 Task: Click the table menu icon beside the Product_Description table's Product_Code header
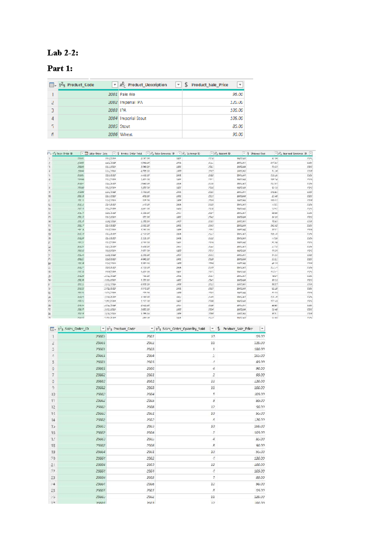(x=52, y=85)
